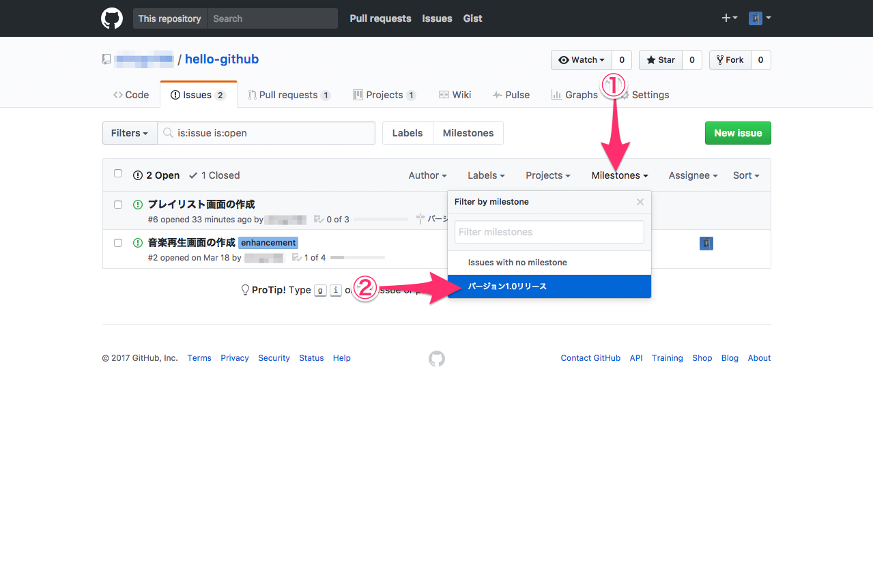Image resolution: width=873 pixels, height=588 pixels.
Task: Click the GitHub octocat logo in header
Action: pos(111,18)
